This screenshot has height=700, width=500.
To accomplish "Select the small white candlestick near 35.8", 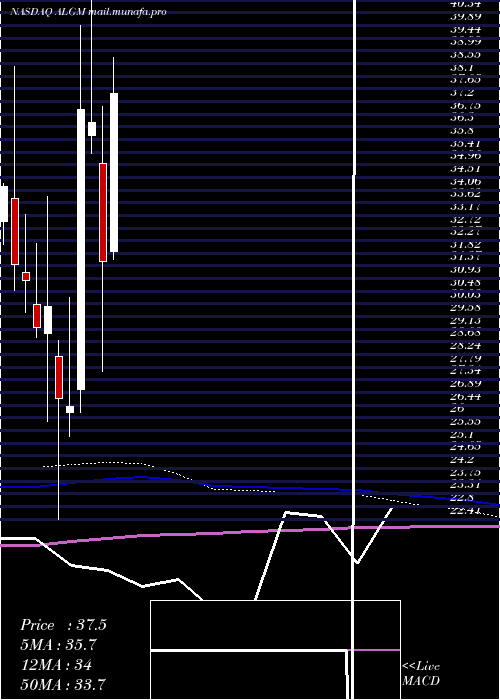I will 92,129.
